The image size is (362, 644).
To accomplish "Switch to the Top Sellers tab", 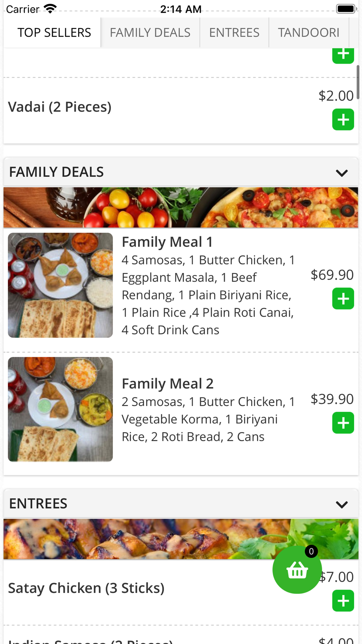I will tap(54, 33).
